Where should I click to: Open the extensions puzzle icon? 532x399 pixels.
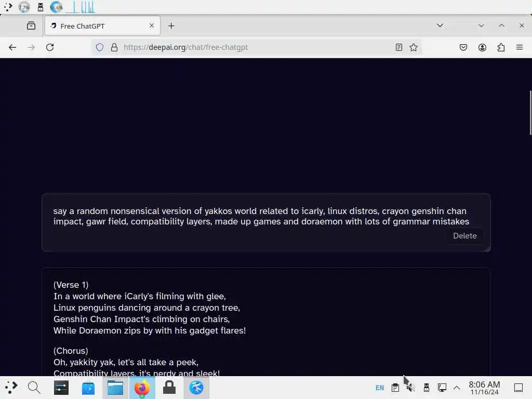(x=501, y=47)
